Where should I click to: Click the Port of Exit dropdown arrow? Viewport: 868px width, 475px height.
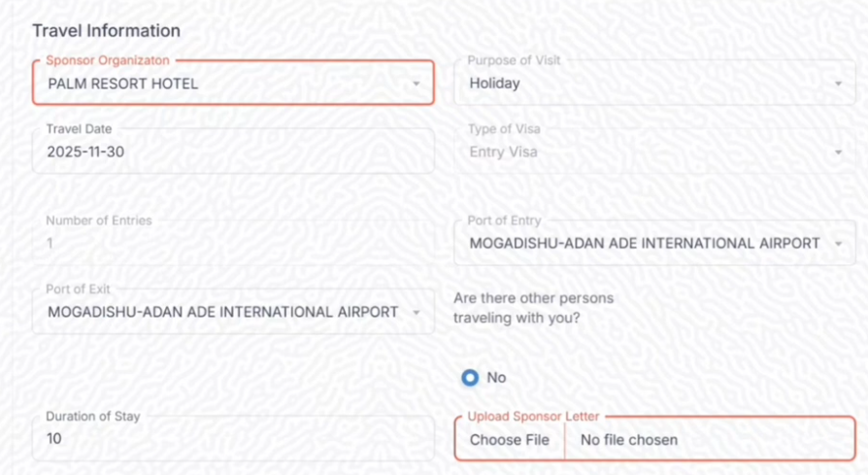coord(416,313)
